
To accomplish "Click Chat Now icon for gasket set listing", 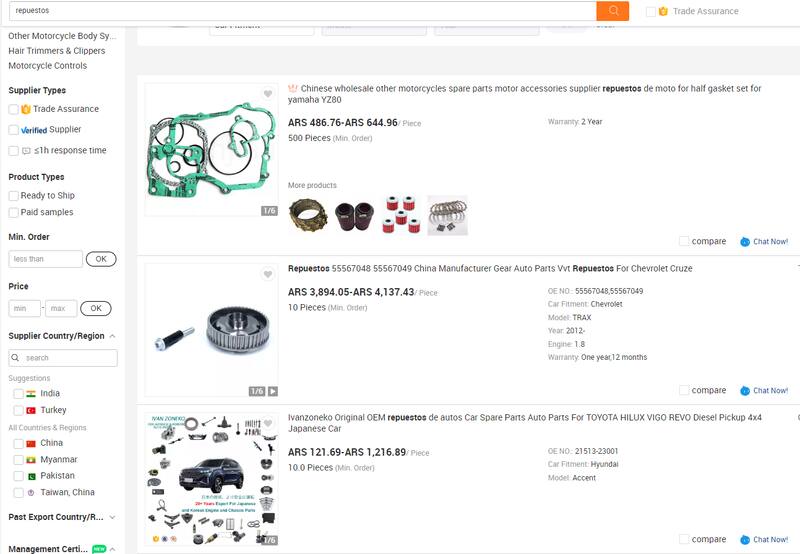I will coord(745,242).
